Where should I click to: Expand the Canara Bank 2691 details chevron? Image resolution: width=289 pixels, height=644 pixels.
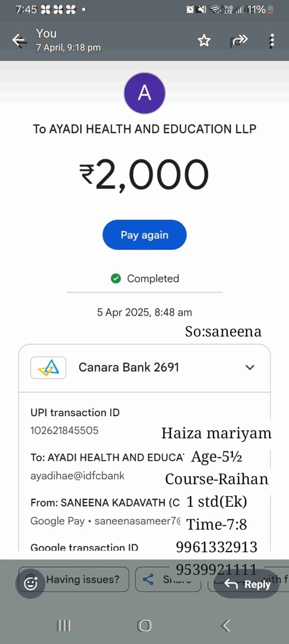pyautogui.click(x=250, y=367)
